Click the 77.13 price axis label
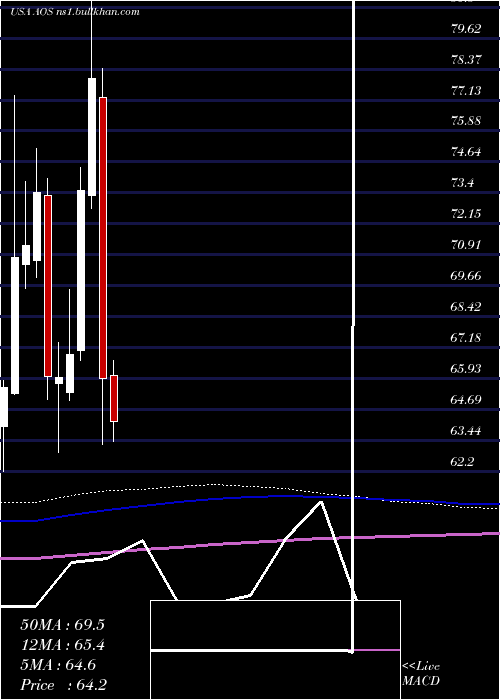This screenshot has height=700, width=500. tap(466, 91)
